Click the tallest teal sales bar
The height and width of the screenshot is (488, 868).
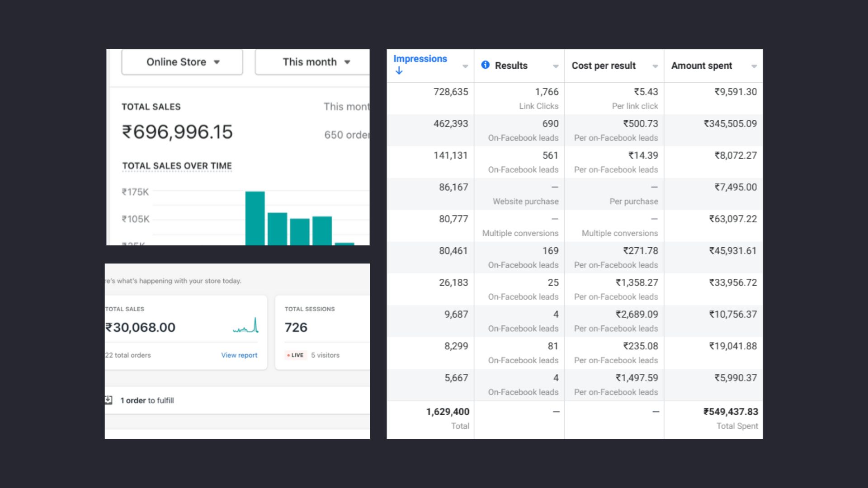[255, 218]
